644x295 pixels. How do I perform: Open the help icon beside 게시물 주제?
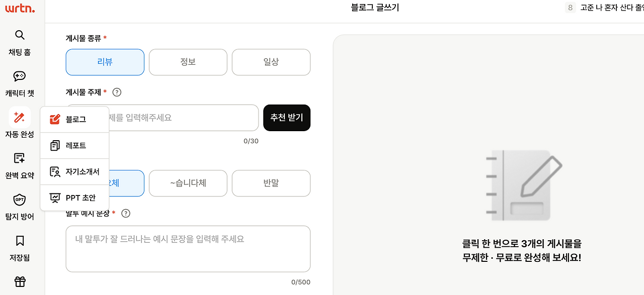(117, 92)
